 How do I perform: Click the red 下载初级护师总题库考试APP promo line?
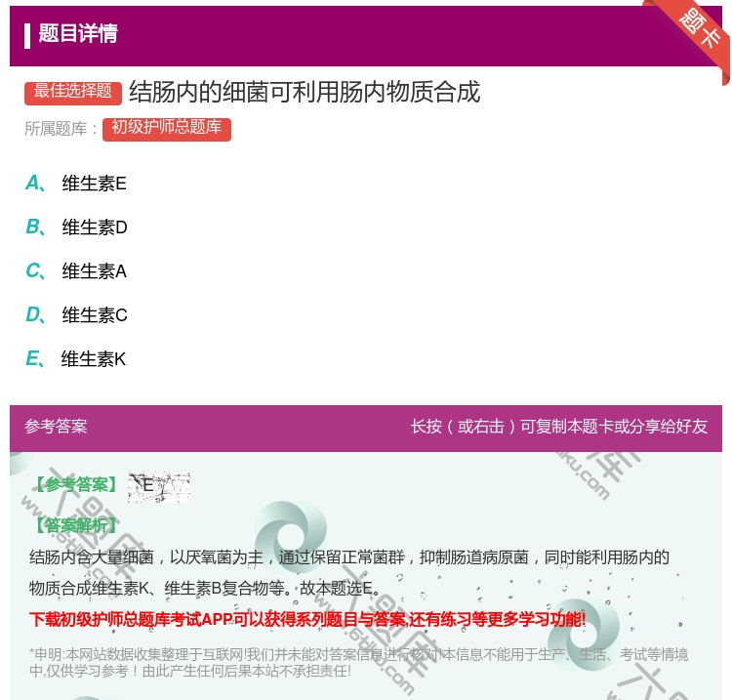pyautogui.click(x=307, y=620)
